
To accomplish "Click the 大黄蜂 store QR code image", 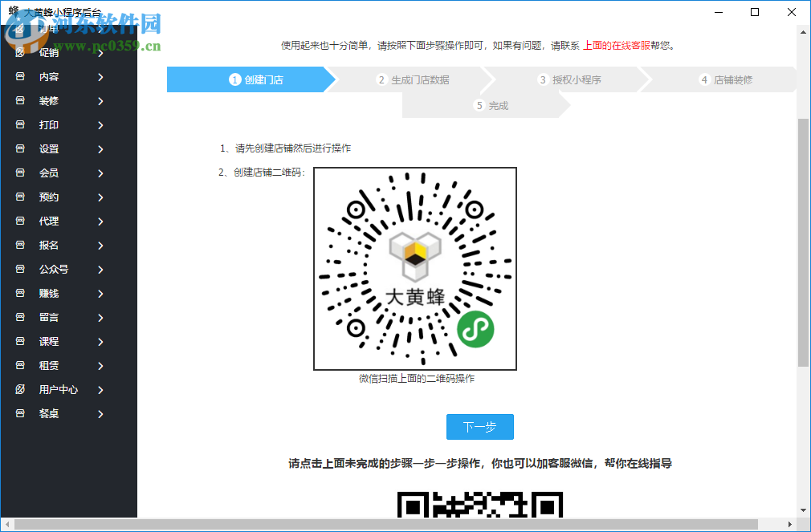I will tap(415, 269).
